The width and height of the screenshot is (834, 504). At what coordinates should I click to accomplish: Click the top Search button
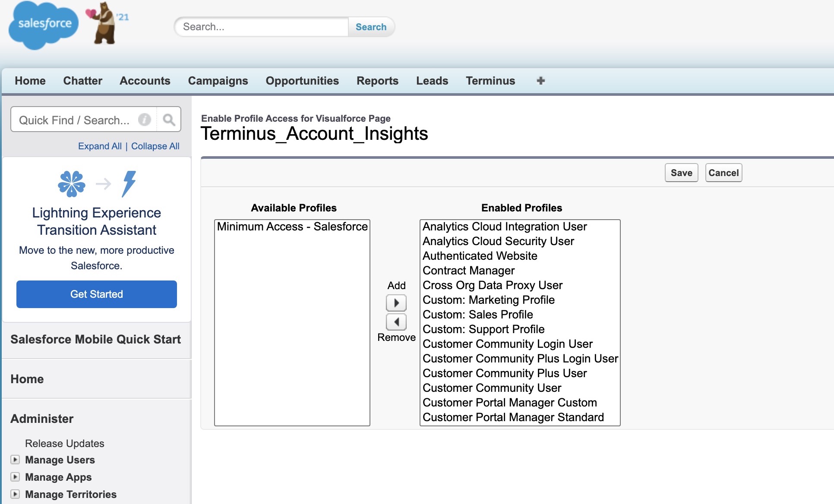point(371,27)
